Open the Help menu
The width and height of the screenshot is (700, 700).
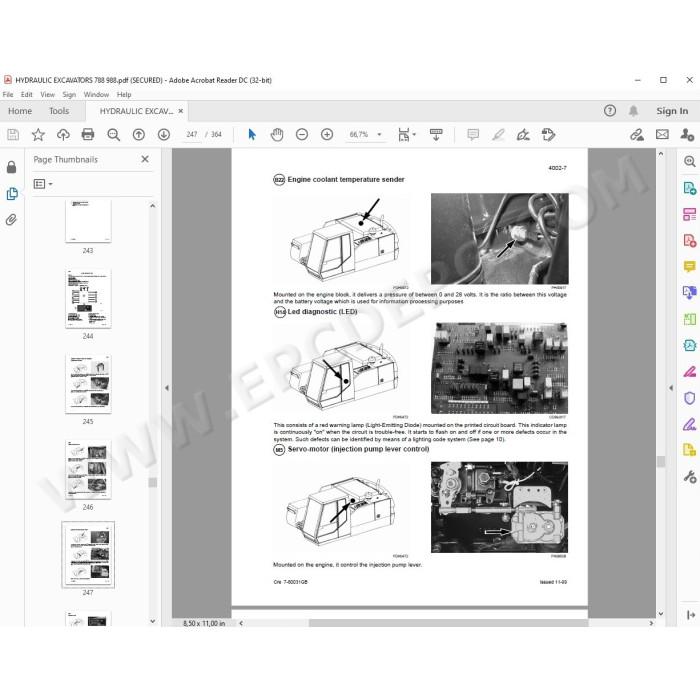click(x=124, y=95)
